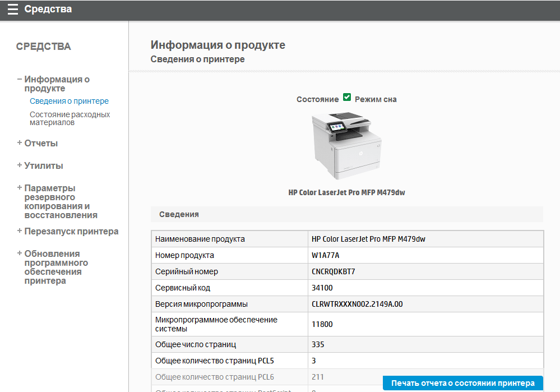
Task: Select system firmware value 11800
Action: (x=322, y=324)
